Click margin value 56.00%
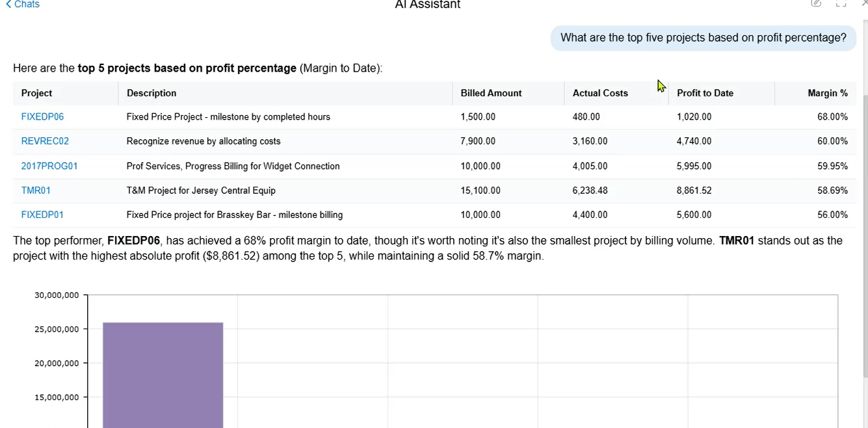This screenshot has width=868, height=428. pyautogui.click(x=832, y=215)
